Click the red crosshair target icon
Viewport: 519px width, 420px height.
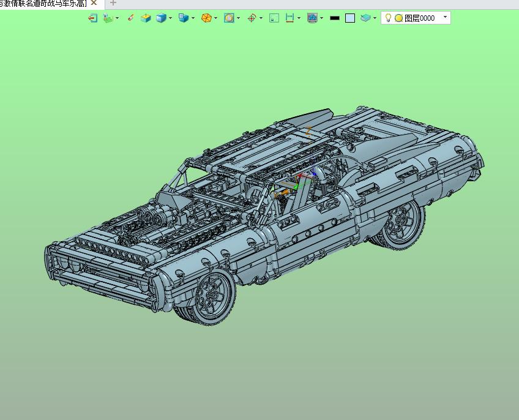(252, 18)
